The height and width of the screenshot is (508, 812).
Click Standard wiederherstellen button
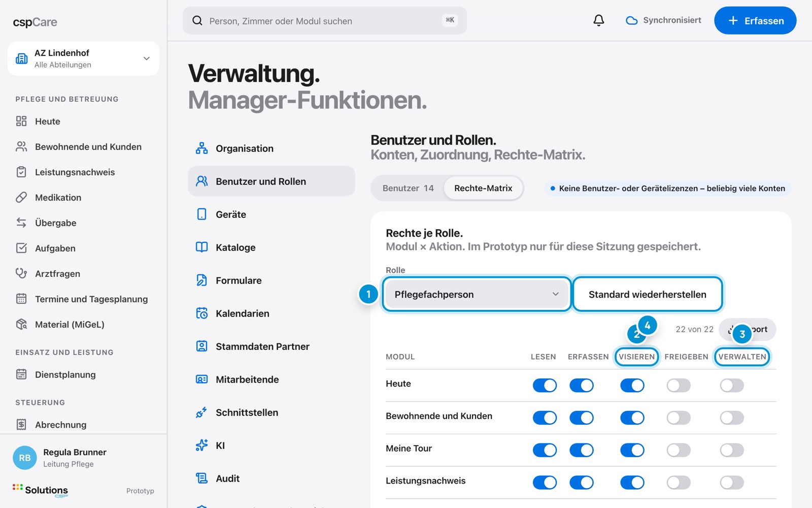[647, 294]
